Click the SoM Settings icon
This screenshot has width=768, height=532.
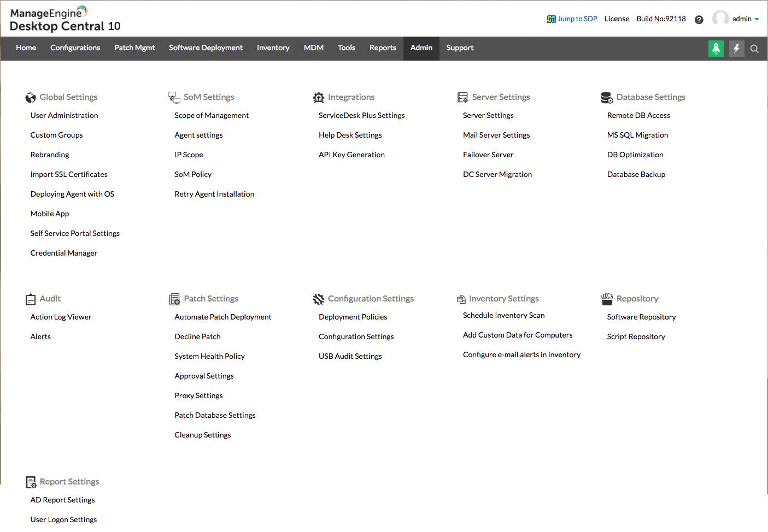174,97
